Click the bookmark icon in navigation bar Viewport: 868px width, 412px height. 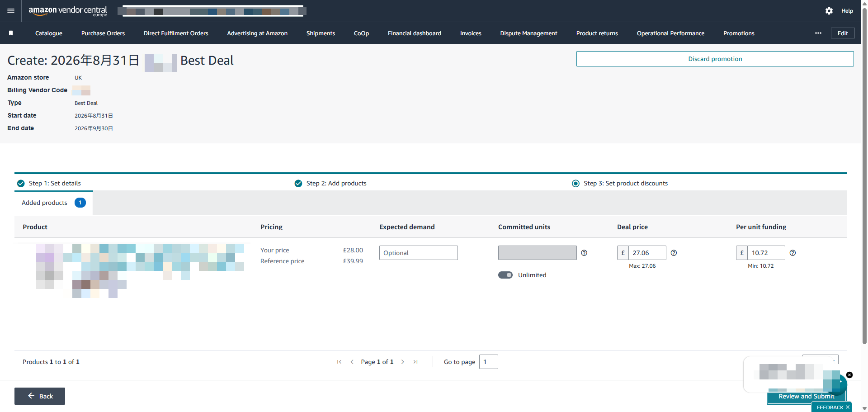[11, 33]
